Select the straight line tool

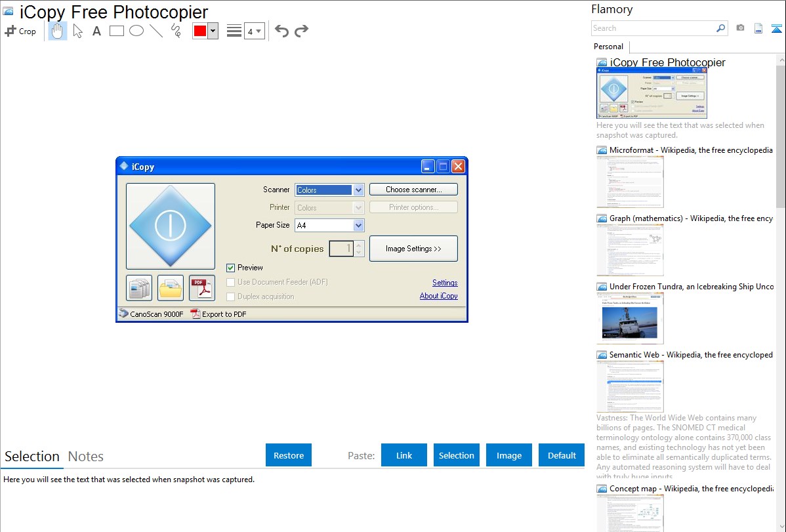pyautogui.click(x=156, y=31)
